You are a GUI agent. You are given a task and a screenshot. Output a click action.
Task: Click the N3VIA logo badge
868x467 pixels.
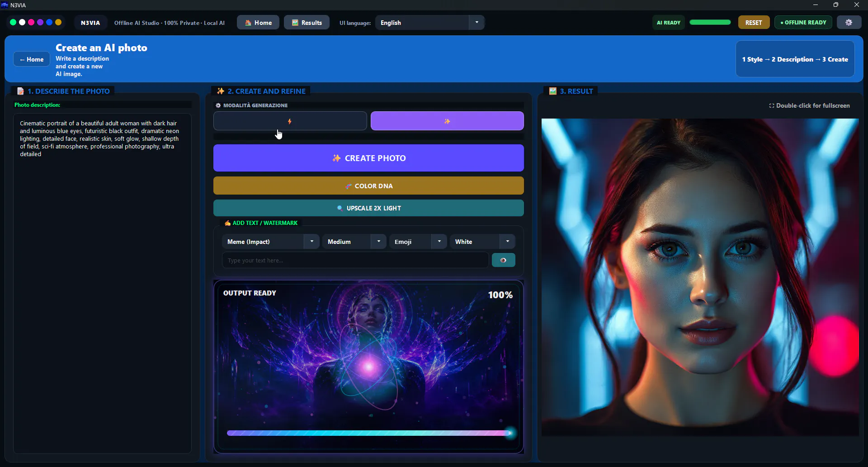[90, 23]
